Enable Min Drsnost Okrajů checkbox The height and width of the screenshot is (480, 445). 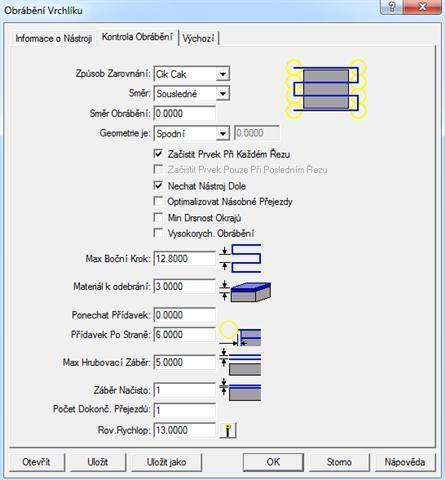(158, 217)
